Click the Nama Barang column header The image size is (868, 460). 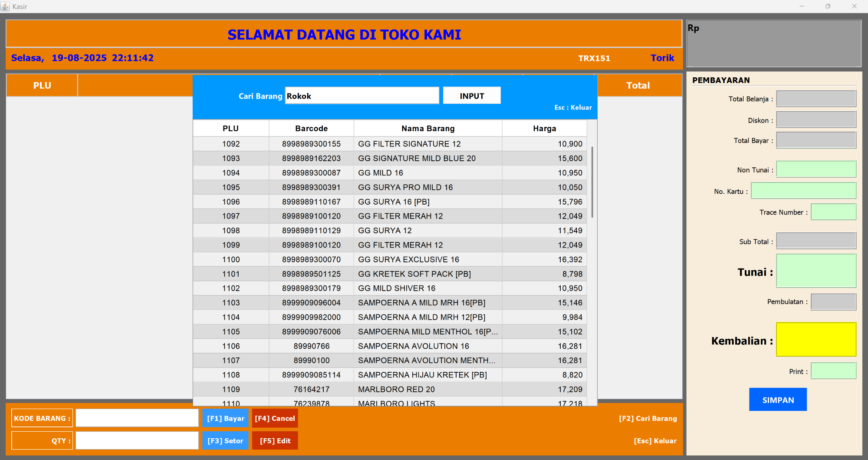[x=427, y=129]
